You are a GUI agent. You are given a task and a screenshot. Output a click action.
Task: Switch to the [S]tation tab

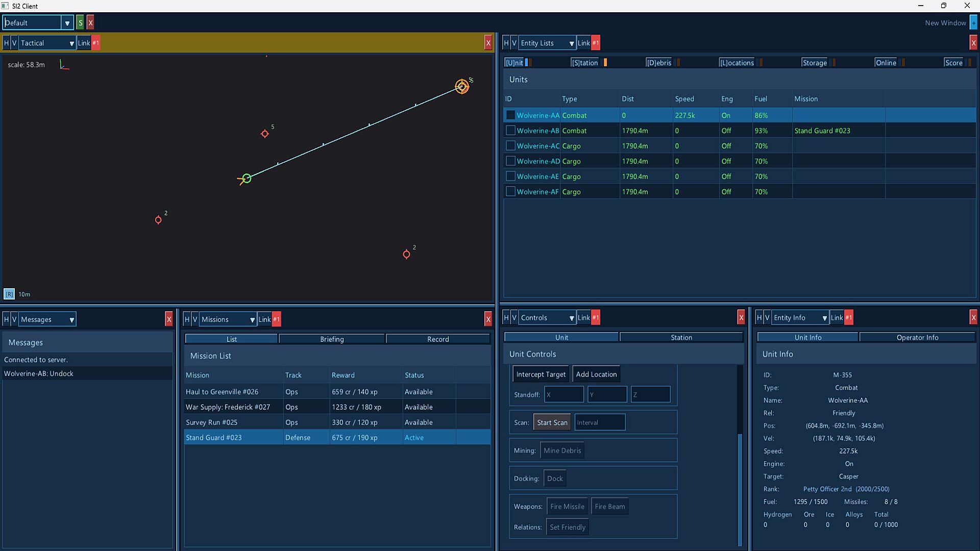(x=584, y=63)
